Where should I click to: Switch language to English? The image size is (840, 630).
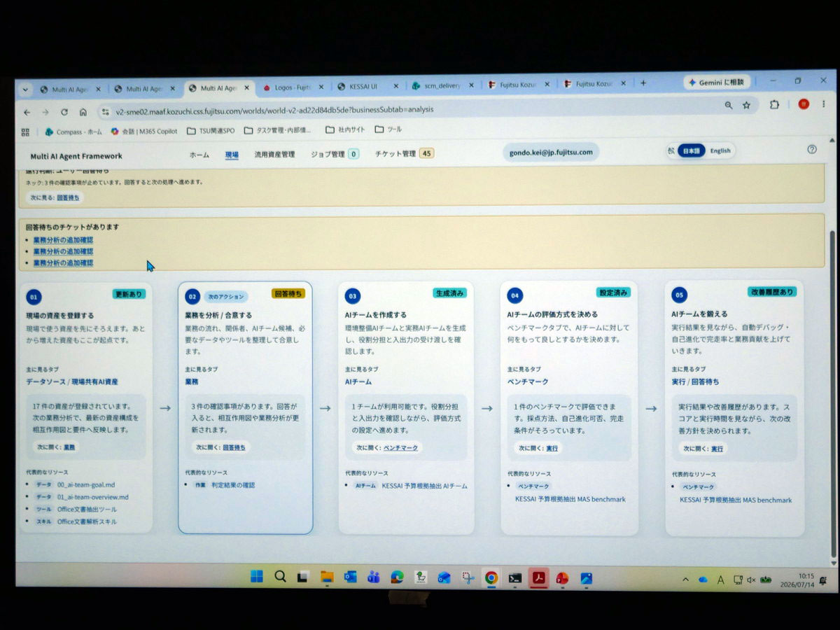pyautogui.click(x=720, y=150)
